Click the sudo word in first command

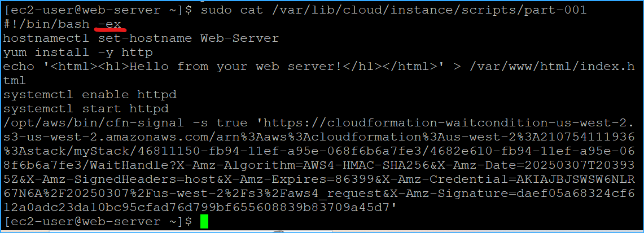217,11
